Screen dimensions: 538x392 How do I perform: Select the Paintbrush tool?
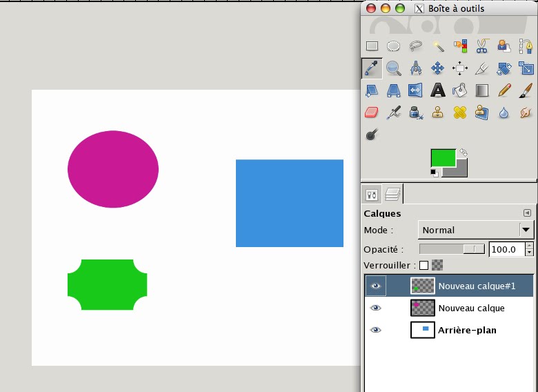(526, 90)
